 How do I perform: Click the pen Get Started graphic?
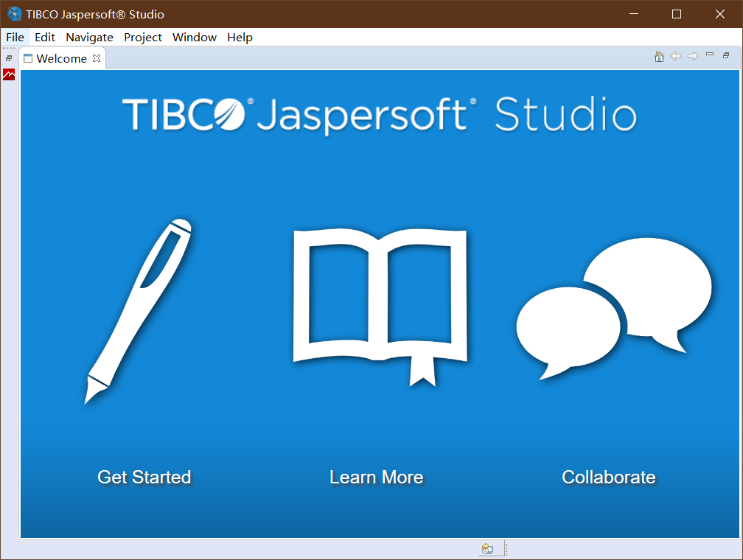[136, 309]
